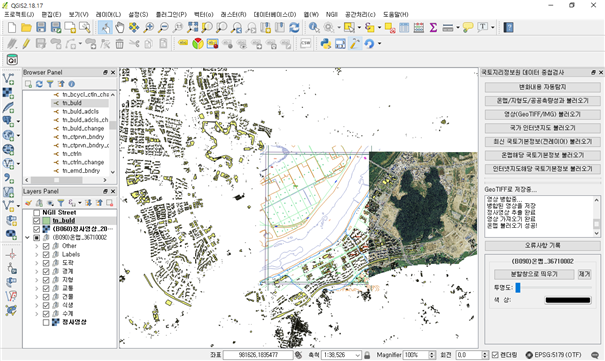
Task: Click the Refresh map icon
Action: coord(294,27)
